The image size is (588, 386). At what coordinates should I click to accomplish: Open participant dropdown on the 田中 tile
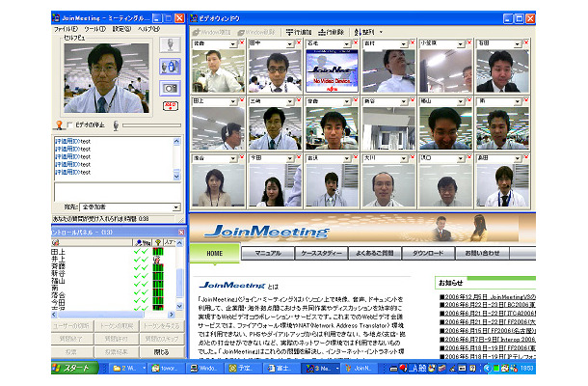click(x=290, y=44)
